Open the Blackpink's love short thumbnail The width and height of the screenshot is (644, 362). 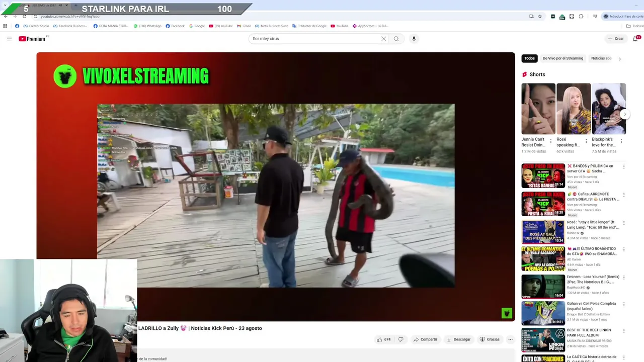(x=609, y=109)
